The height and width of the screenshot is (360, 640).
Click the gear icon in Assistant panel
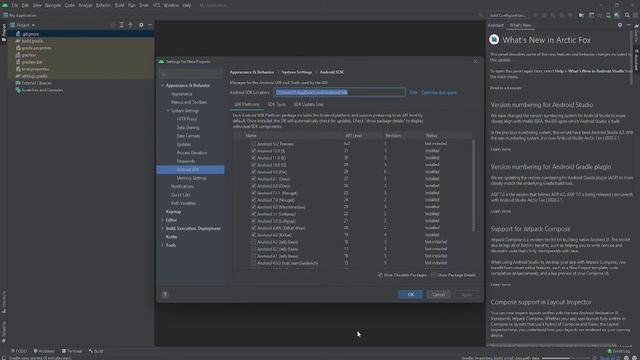point(620,25)
